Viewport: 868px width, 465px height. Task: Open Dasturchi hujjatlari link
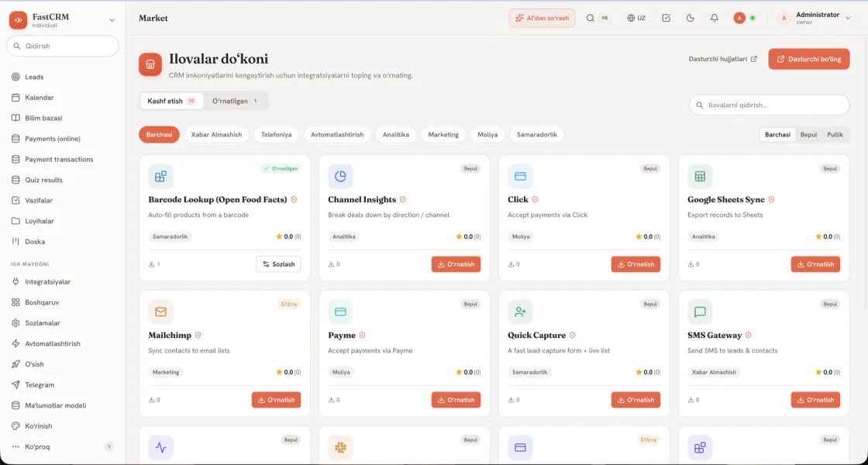(722, 59)
